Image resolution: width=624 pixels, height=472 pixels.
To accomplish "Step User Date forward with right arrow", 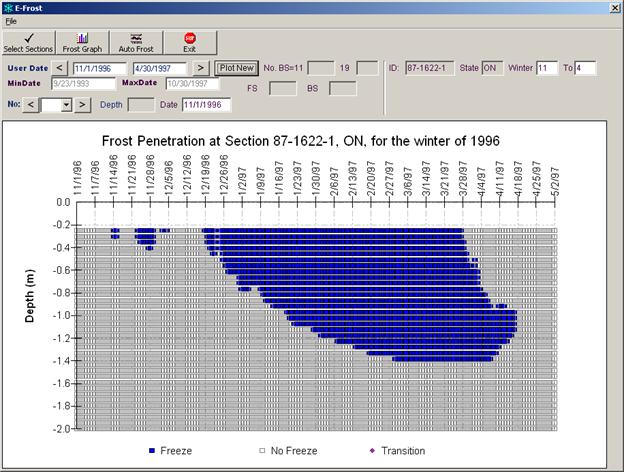I will 201,68.
